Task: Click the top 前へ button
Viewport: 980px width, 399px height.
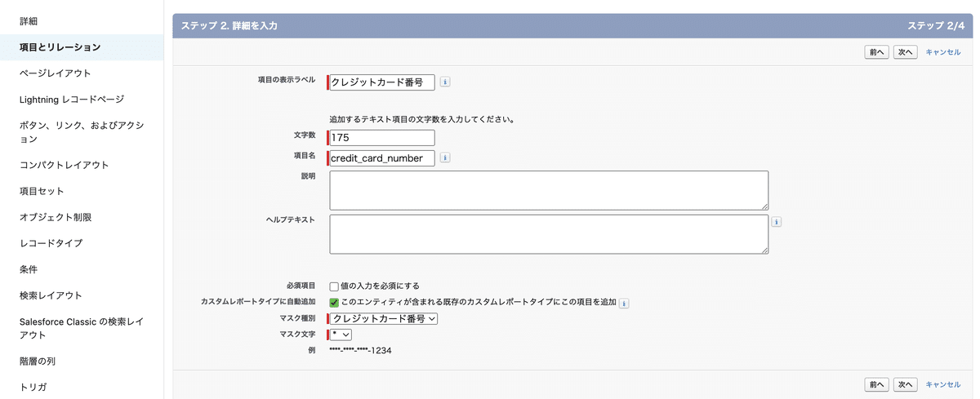Action: 877,51
